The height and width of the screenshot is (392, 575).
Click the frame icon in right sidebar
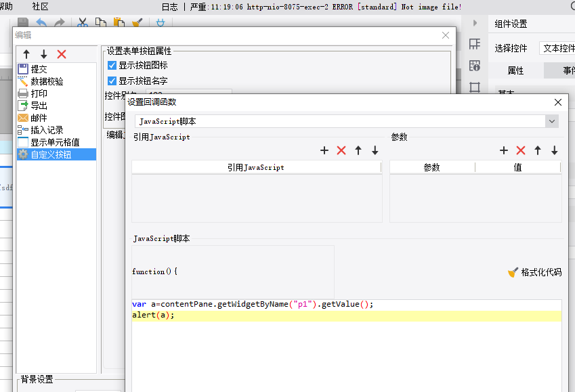click(x=475, y=87)
